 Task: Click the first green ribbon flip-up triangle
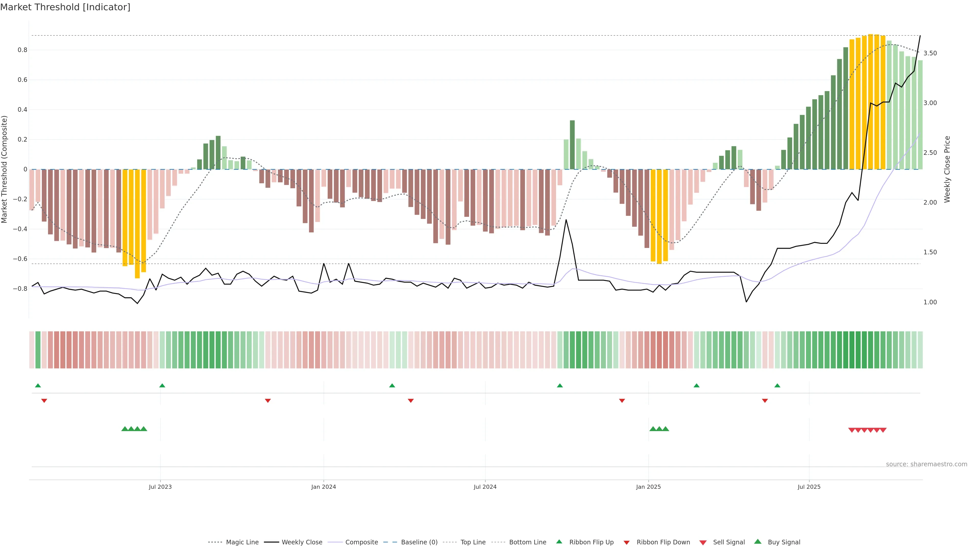point(38,386)
